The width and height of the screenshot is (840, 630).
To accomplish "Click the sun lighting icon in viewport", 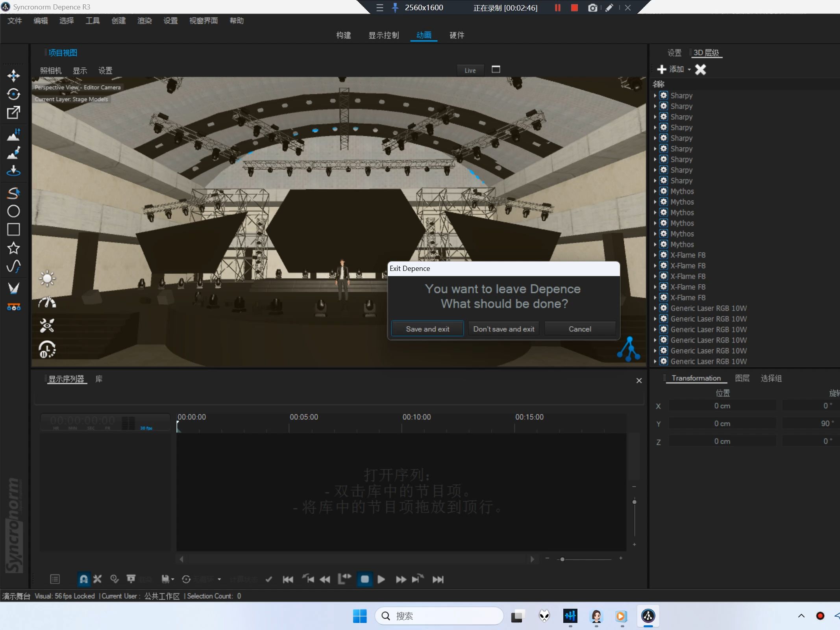I will coord(47,279).
